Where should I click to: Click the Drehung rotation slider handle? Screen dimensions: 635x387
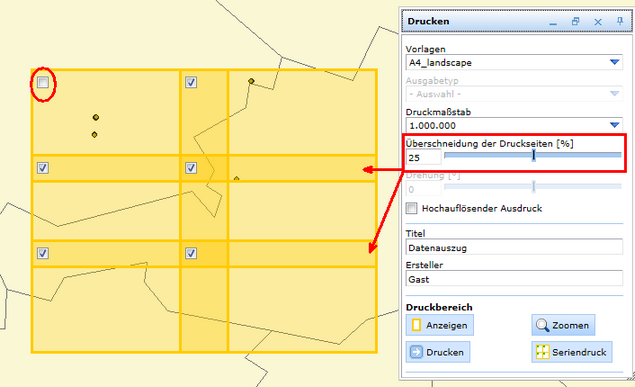pyautogui.click(x=534, y=187)
